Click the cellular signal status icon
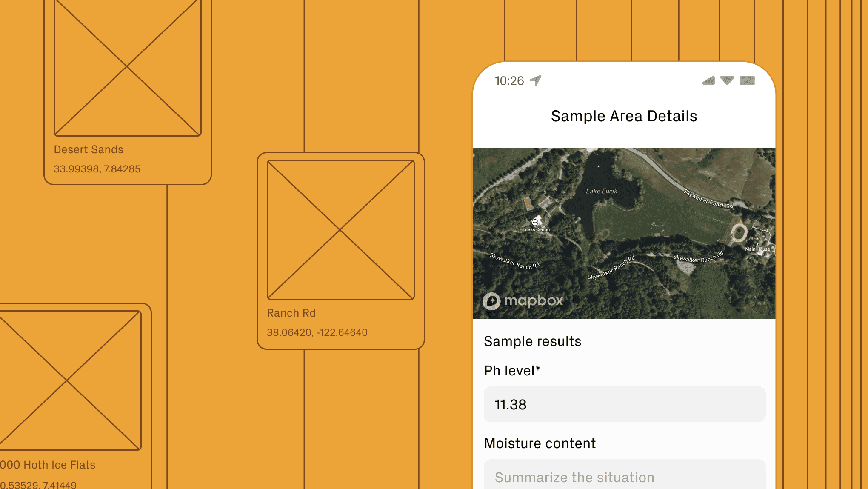 (x=708, y=80)
